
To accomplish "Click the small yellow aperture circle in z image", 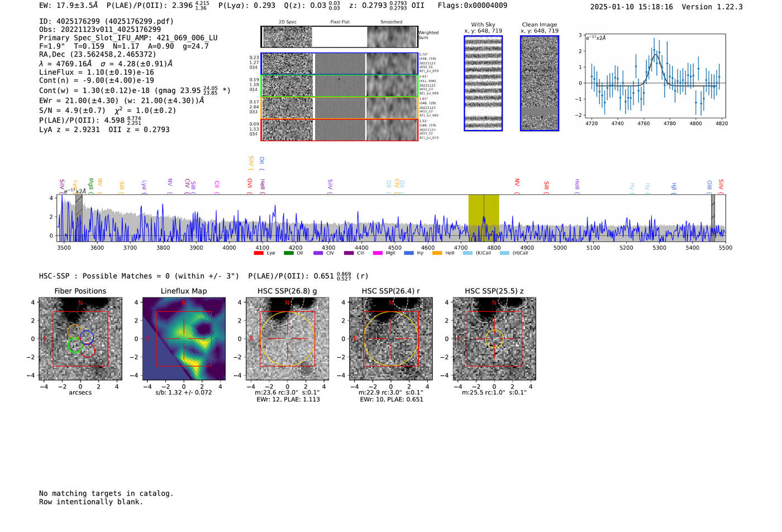I will point(494,339).
